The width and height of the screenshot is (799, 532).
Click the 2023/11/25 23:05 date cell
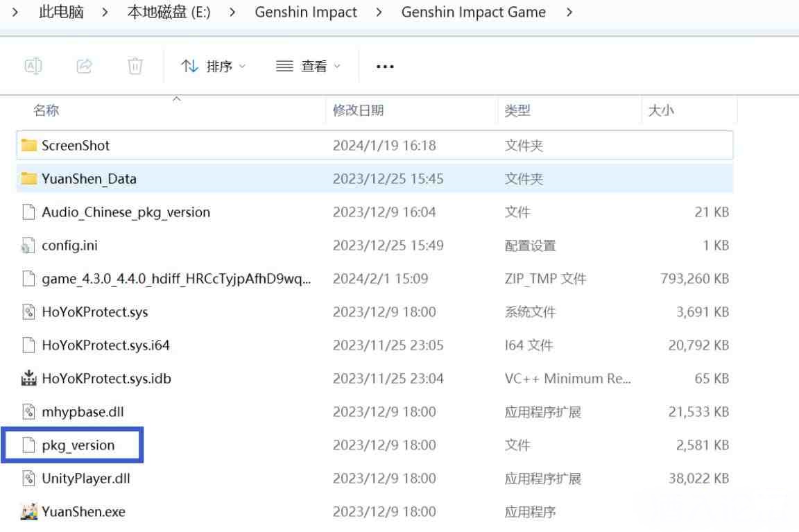pyautogui.click(x=388, y=345)
